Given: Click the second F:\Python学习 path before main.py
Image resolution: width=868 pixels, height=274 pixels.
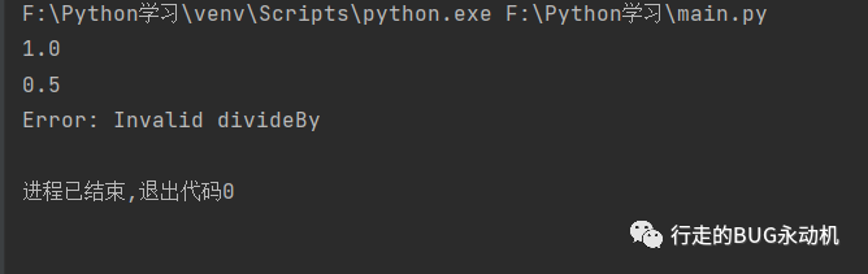Looking at the screenshot, I should [x=583, y=14].
